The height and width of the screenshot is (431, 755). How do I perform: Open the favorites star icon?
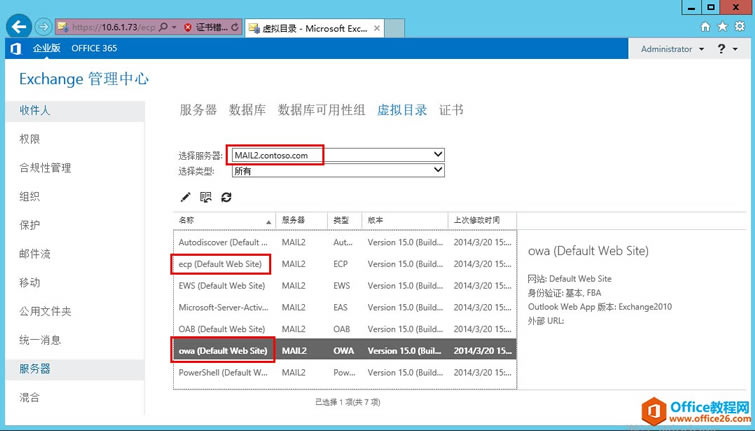[722, 27]
